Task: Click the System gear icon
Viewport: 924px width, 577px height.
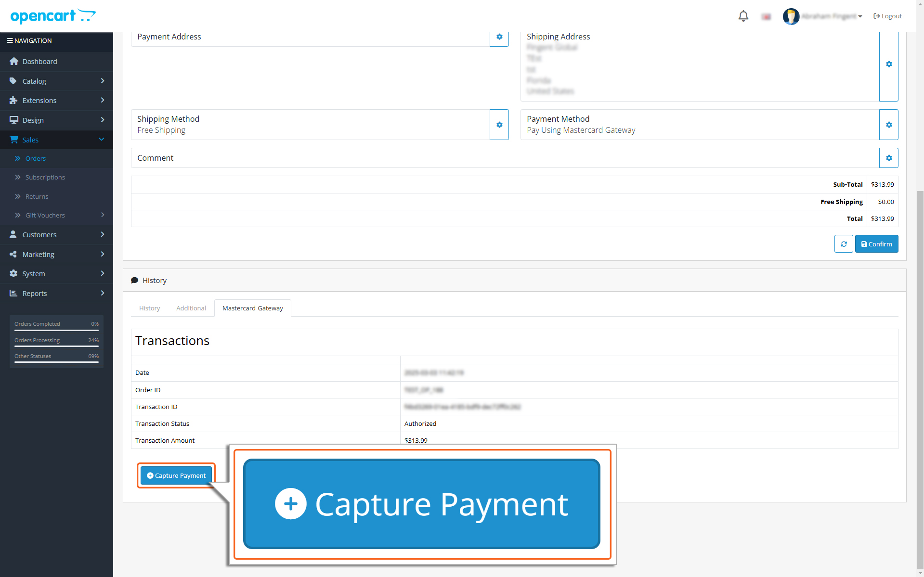Action: pos(13,273)
